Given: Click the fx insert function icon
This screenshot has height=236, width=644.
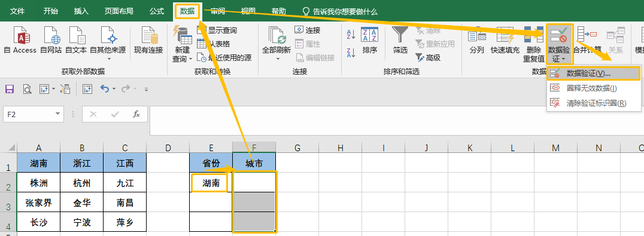Looking at the screenshot, I should tap(137, 114).
